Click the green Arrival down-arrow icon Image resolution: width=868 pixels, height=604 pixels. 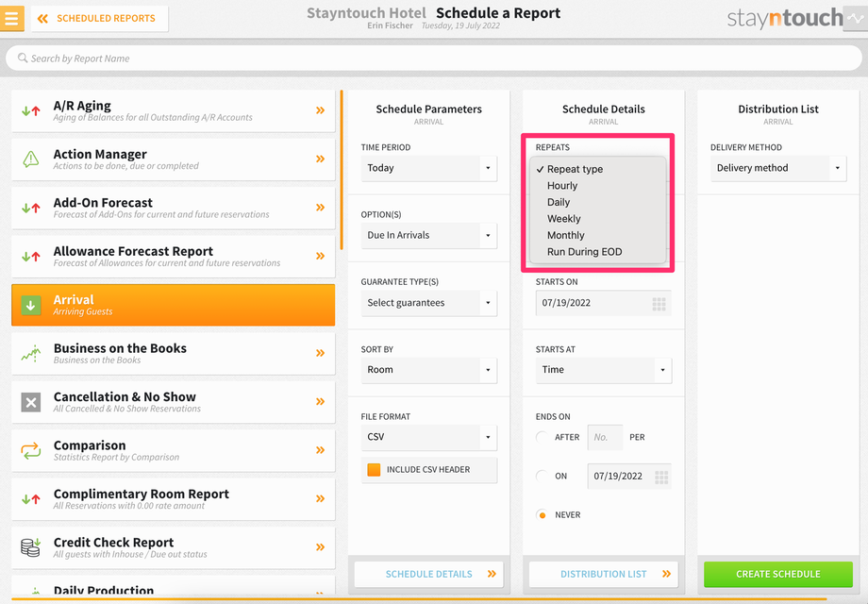click(x=31, y=305)
